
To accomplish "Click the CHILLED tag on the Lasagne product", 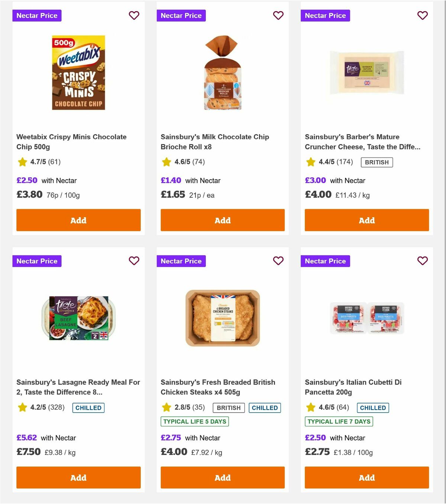I will pos(88,408).
